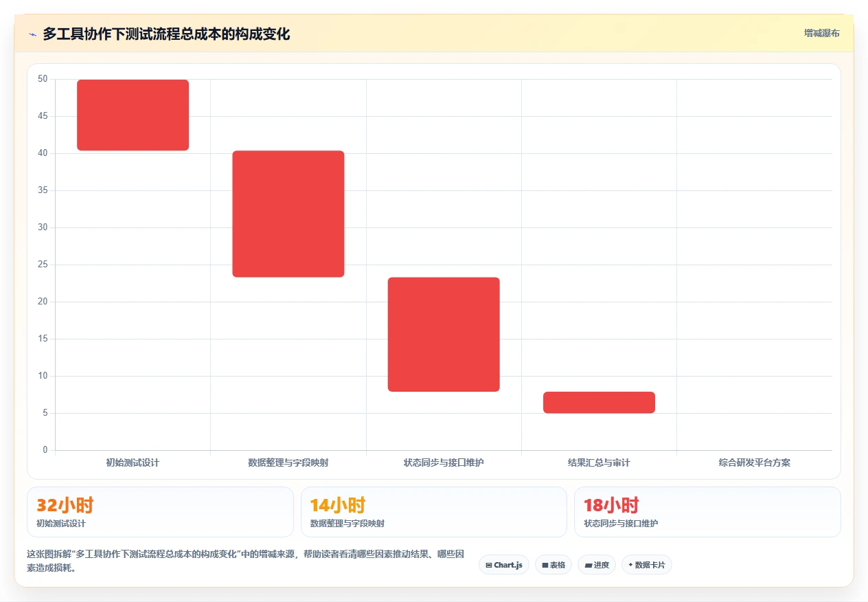The width and height of the screenshot is (868, 602).
Task: Click the x-axis label 数据整理与字段映射
Action: point(288,462)
